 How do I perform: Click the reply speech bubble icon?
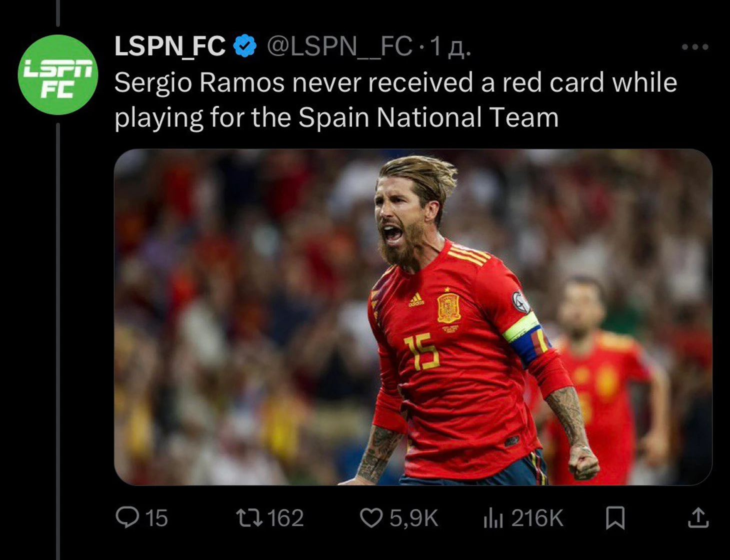coord(127,517)
